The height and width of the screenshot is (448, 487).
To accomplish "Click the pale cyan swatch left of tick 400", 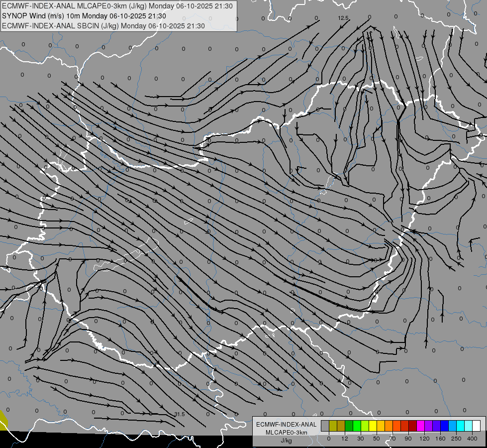I will pyautogui.click(x=469, y=426).
